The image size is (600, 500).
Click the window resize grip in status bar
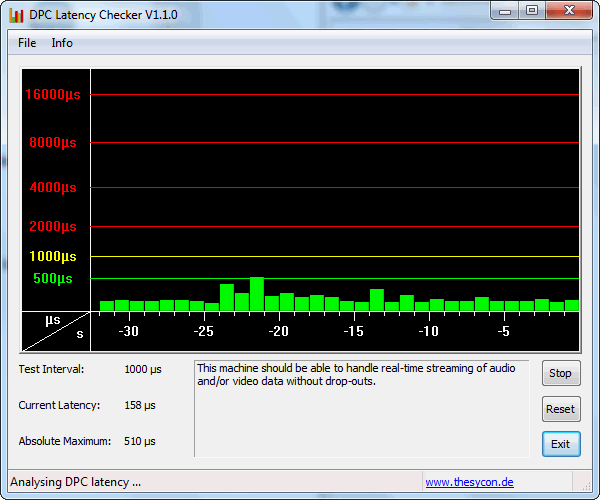tap(586, 486)
